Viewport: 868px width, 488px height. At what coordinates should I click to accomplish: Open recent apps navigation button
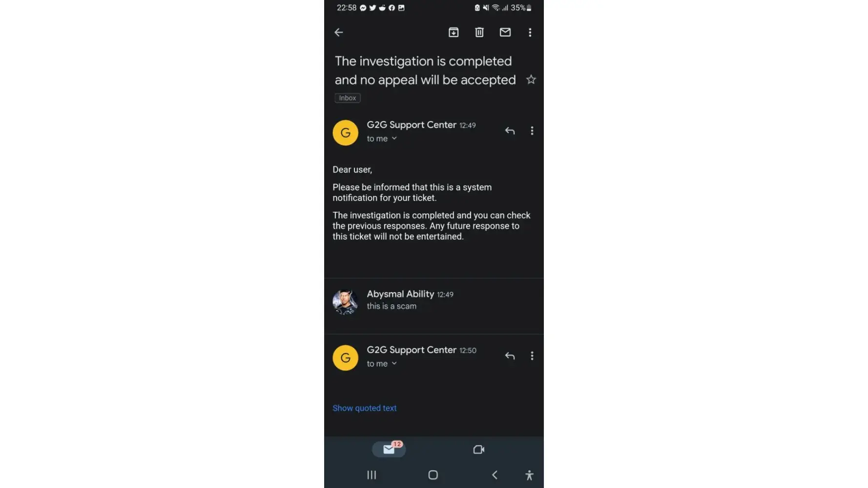pos(372,475)
